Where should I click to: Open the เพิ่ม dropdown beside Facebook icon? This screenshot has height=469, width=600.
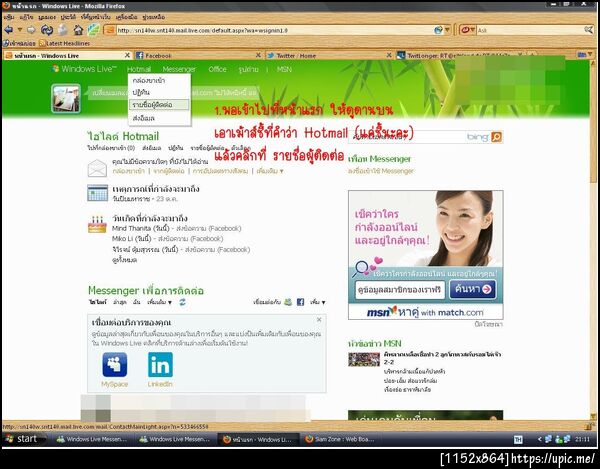318,302
